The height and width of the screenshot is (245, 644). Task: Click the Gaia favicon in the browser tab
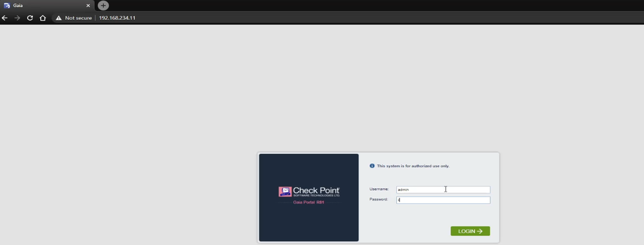click(x=6, y=6)
